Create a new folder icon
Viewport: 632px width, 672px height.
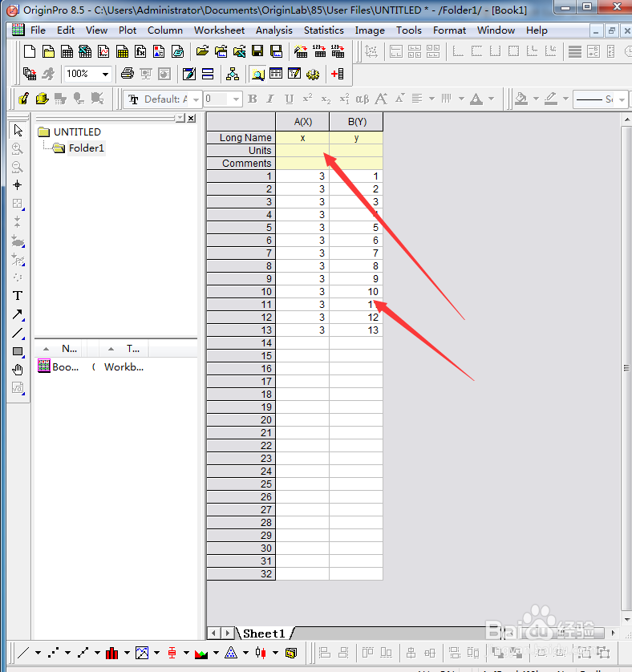pos(48,52)
